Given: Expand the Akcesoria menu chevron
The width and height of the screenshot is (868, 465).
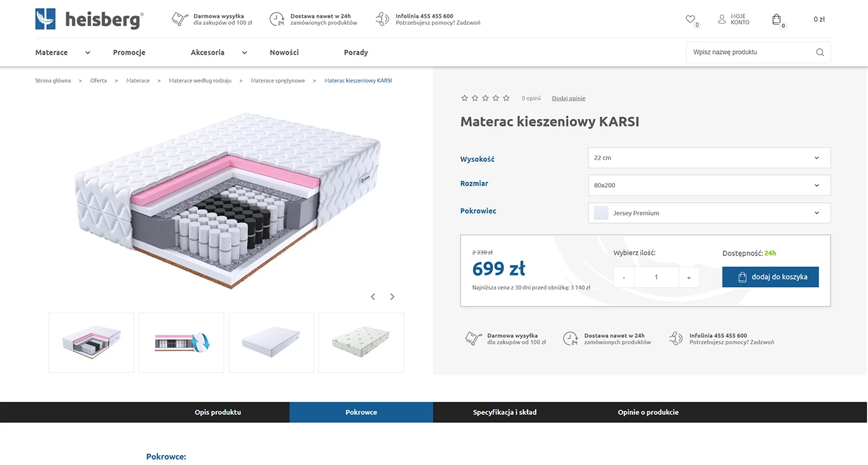Looking at the screenshot, I should [x=244, y=53].
